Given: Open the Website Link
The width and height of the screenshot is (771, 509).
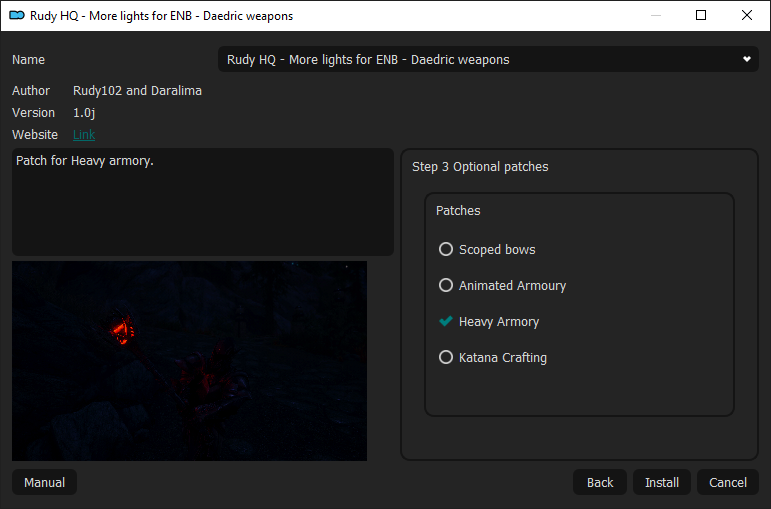Looking at the screenshot, I should 84,135.
